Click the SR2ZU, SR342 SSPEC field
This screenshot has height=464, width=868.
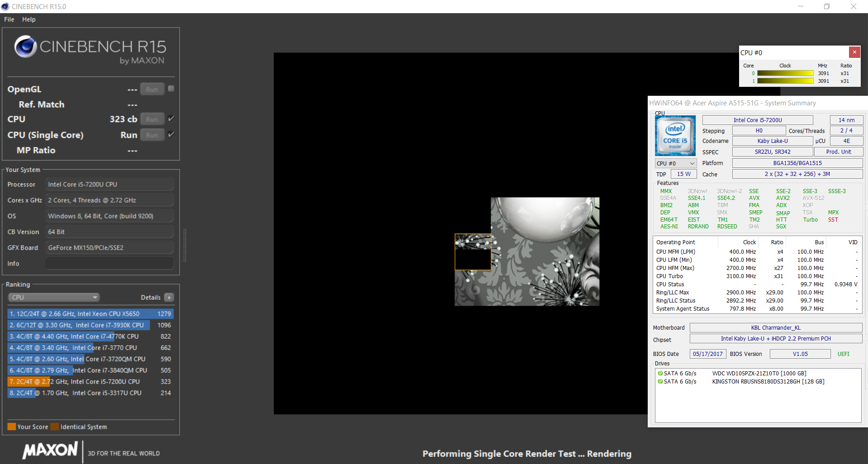[x=773, y=152]
